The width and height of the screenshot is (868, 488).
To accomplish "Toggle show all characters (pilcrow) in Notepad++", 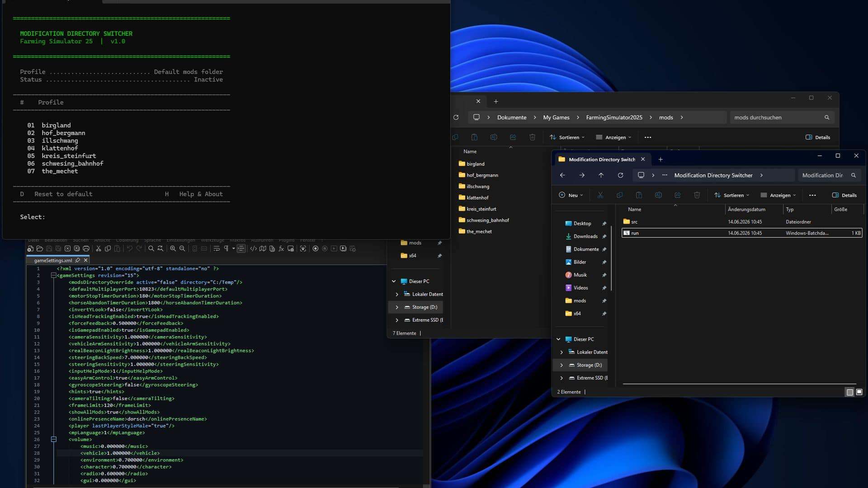I will tap(226, 249).
